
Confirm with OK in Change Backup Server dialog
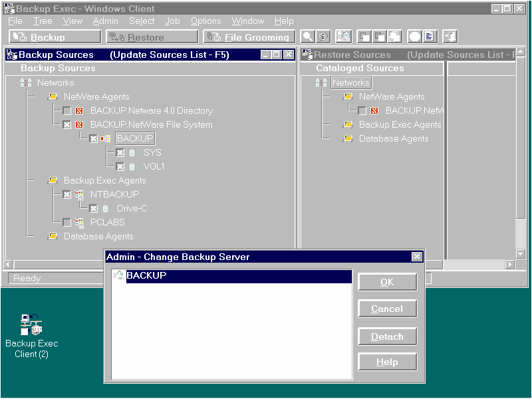(388, 282)
